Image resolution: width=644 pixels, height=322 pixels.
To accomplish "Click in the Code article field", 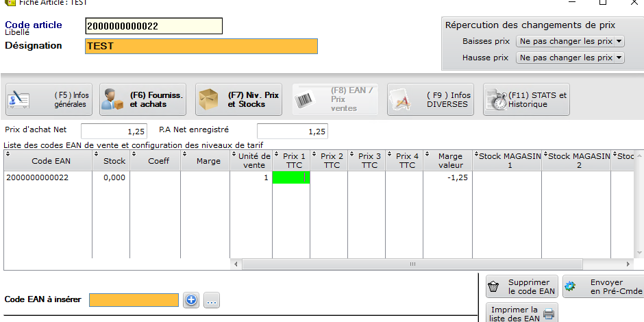I will click(153, 26).
